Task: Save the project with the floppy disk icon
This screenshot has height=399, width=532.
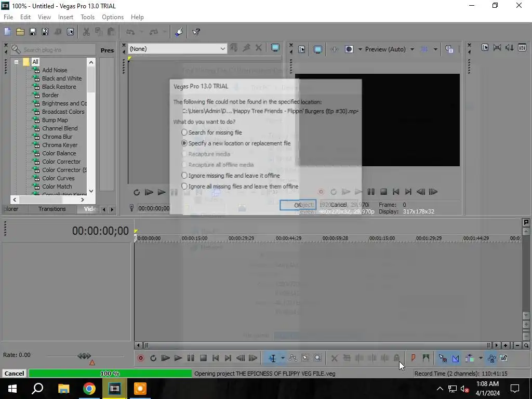Action: coord(33,32)
